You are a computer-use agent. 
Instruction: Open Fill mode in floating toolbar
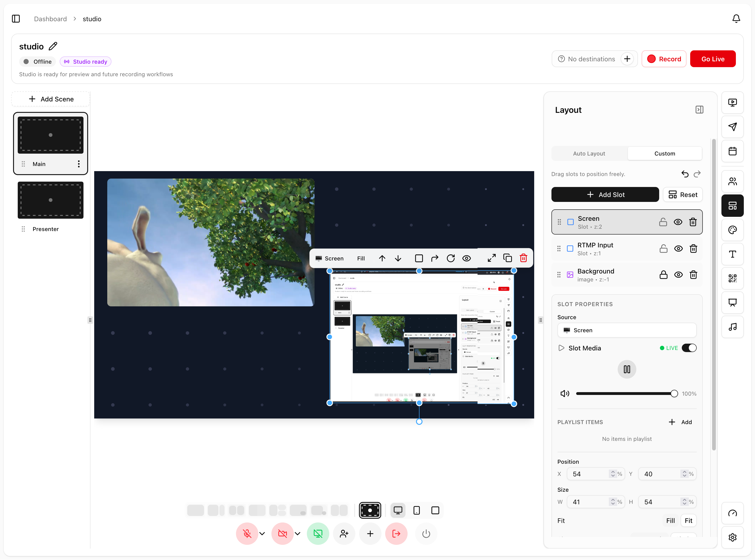click(361, 258)
